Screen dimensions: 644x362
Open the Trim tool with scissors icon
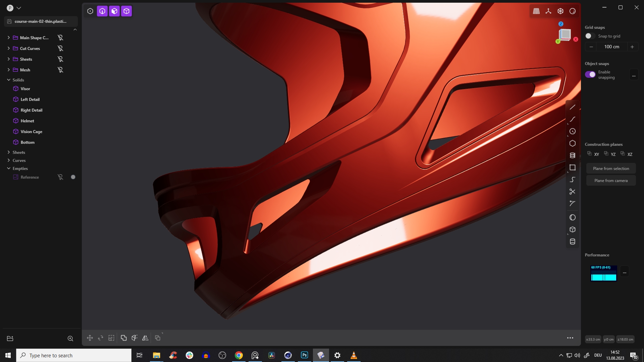point(573,191)
